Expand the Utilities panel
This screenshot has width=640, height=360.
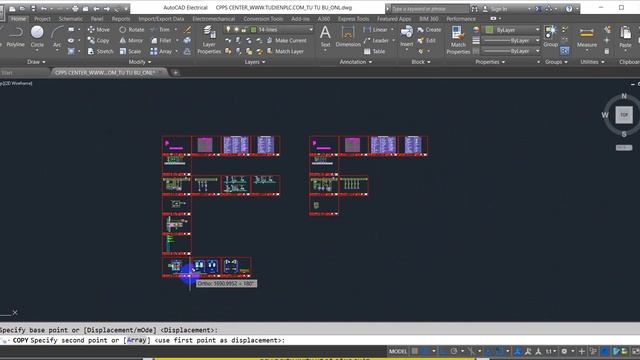592,62
